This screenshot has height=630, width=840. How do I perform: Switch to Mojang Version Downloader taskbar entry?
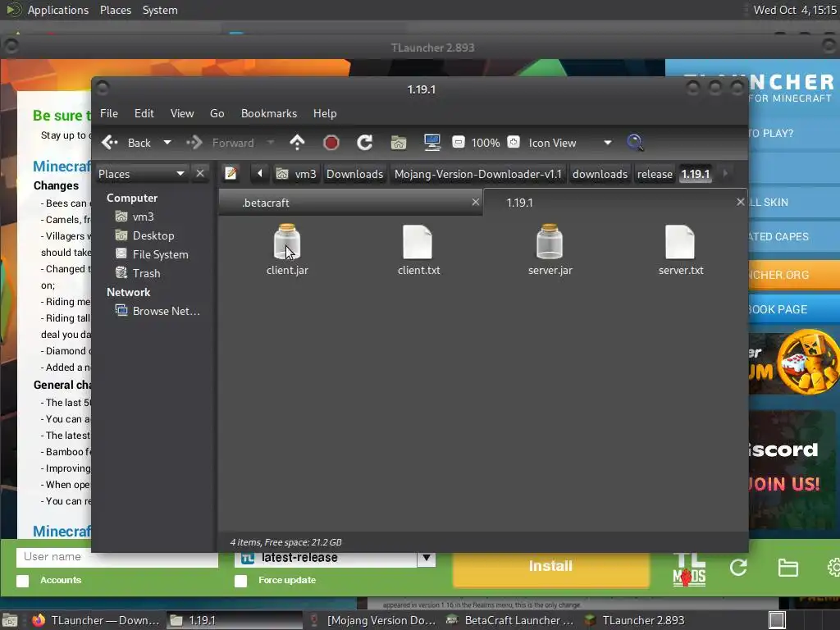pyautogui.click(x=373, y=620)
